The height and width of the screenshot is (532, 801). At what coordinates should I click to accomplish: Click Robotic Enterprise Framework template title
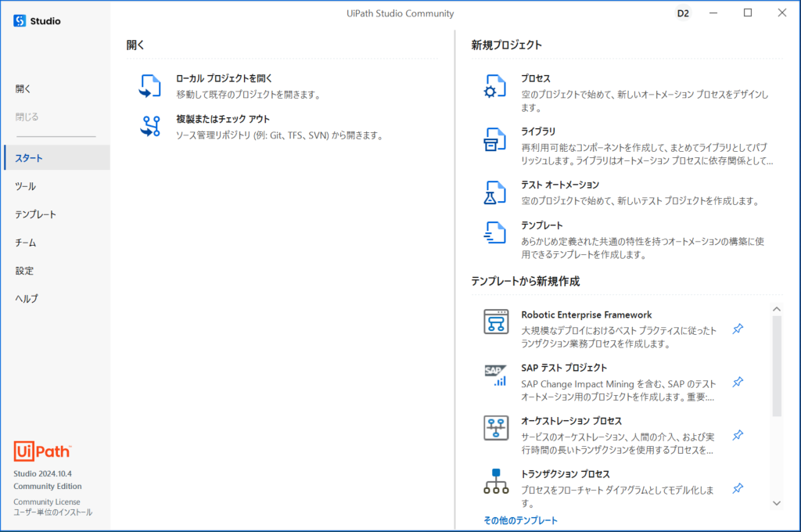click(587, 315)
